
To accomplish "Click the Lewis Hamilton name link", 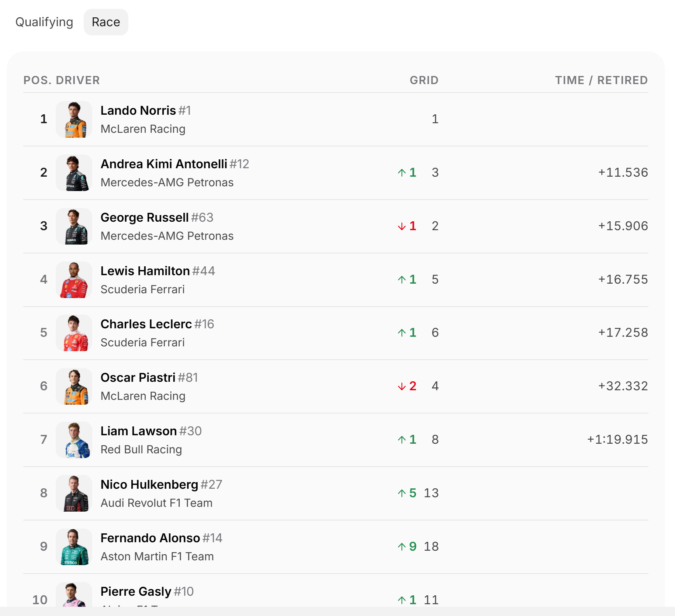I will [145, 271].
